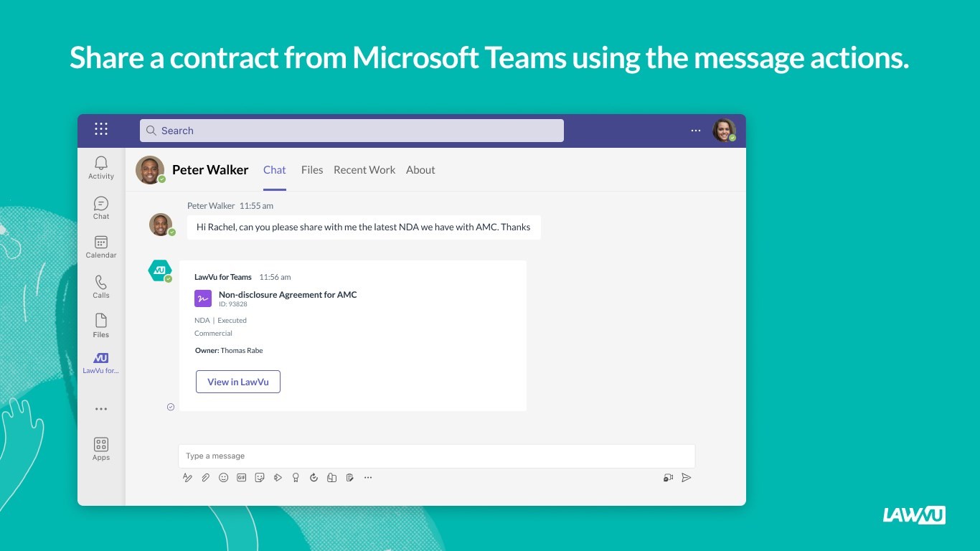Screen dimensions: 980x551
Task: Open the settings and more ellipsis in header
Action: point(696,131)
